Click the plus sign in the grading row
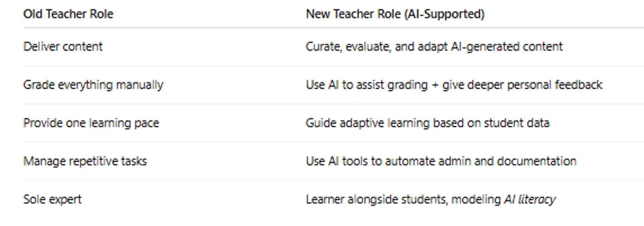 click(x=435, y=85)
